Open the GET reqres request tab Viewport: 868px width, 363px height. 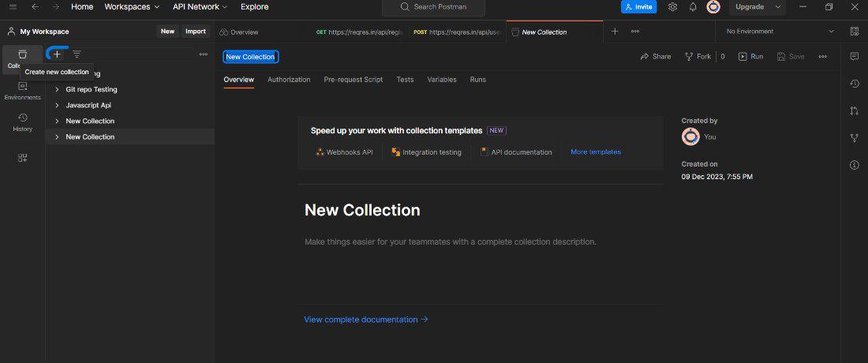(x=360, y=32)
